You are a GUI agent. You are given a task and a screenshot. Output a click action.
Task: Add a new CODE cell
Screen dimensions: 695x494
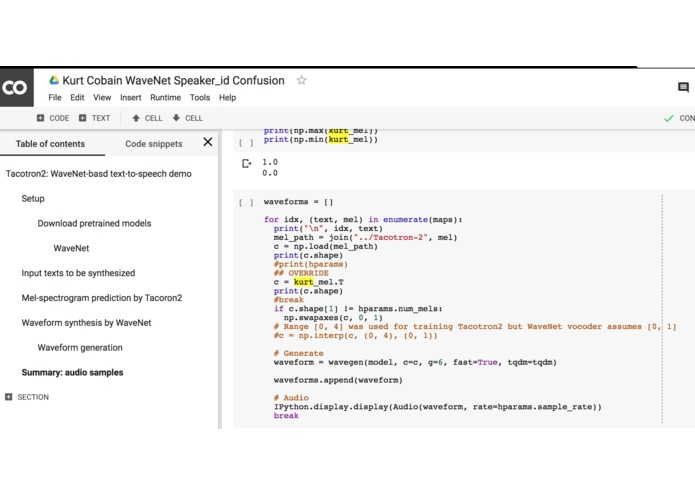point(53,118)
